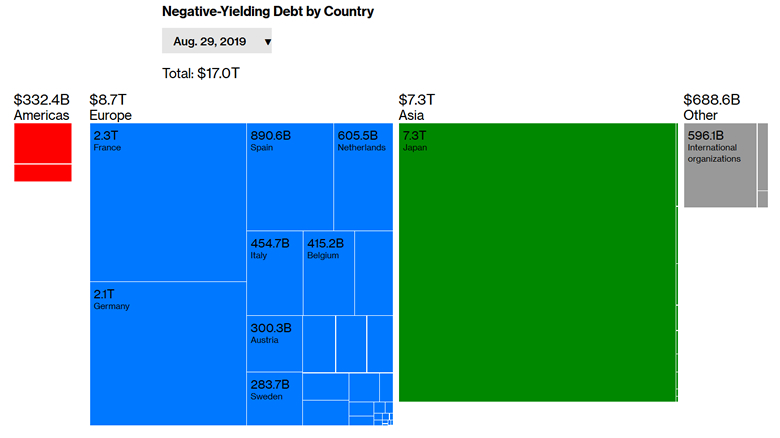Select the Austria 300.3B block
This screenshot has height=438, width=780.
(x=274, y=343)
